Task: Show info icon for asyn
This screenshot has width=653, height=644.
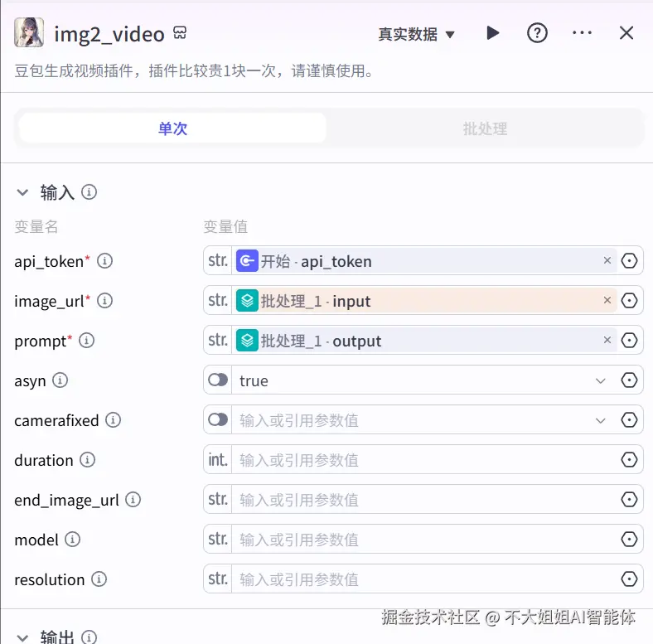Action: 60,380
